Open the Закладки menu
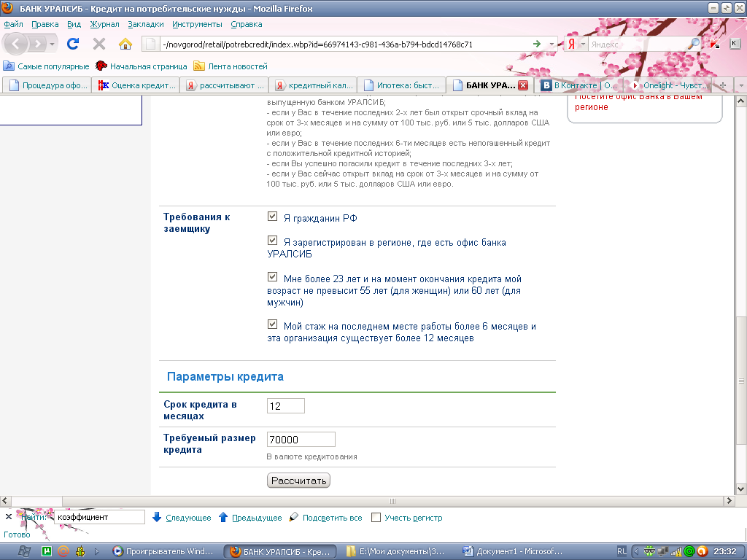The width and height of the screenshot is (747, 560). [x=146, y=24]
